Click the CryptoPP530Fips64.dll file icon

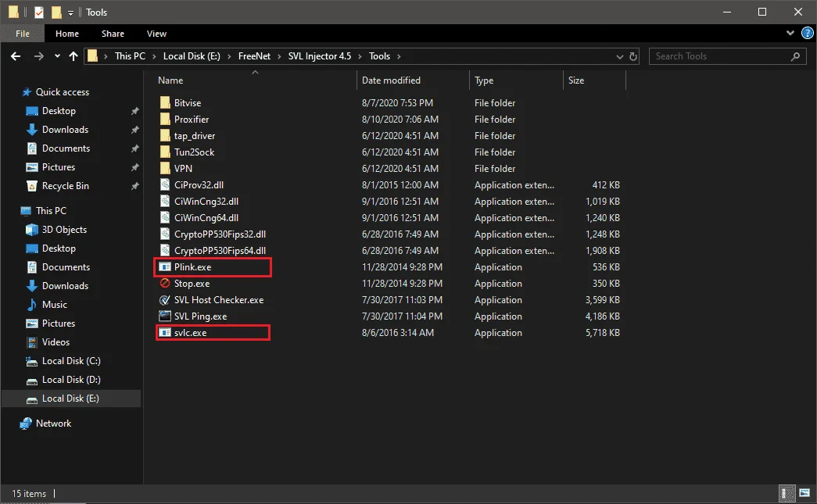point(165,251)
